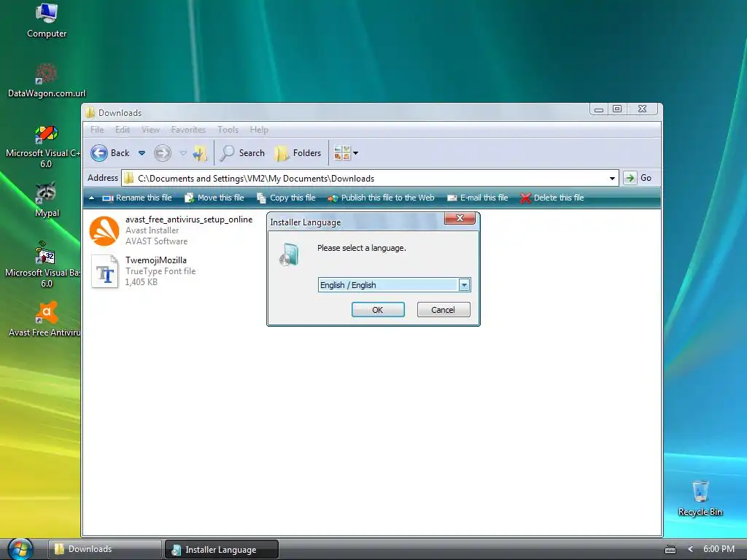747x560 pixels.
Task: Open the Views dropdown arrow
Action: [x=355, y=153]
